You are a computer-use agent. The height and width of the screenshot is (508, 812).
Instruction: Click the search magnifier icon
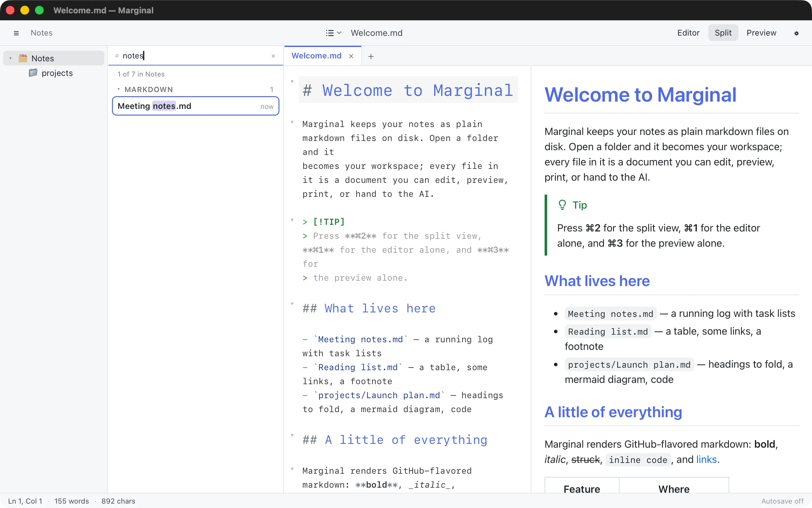117,56
